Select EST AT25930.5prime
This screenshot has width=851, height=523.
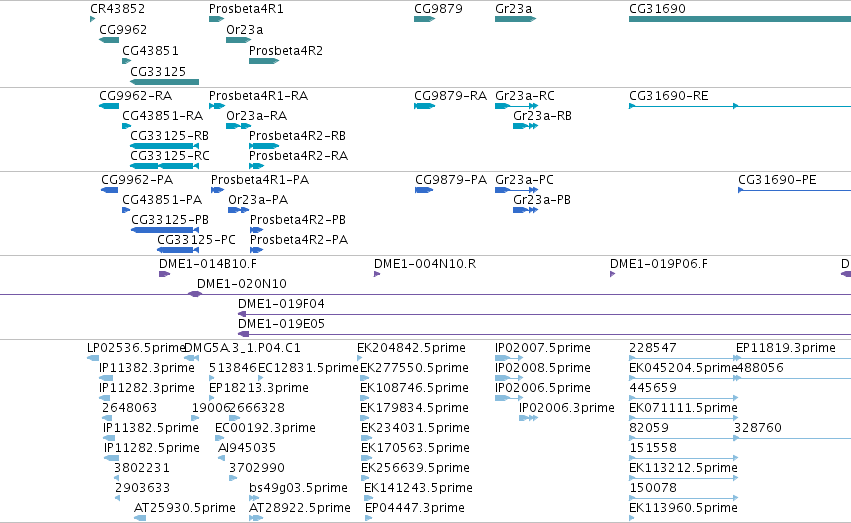tap(140, 518)
